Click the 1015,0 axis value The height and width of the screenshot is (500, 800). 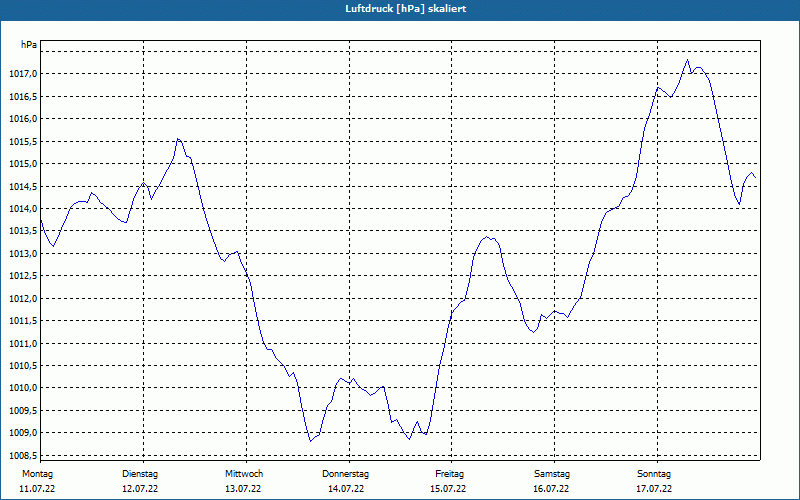pos(23,164)
